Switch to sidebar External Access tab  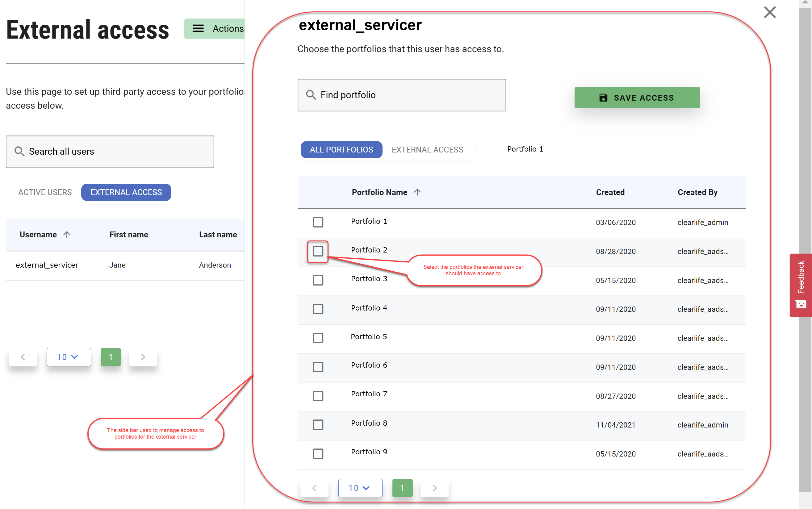427,150
